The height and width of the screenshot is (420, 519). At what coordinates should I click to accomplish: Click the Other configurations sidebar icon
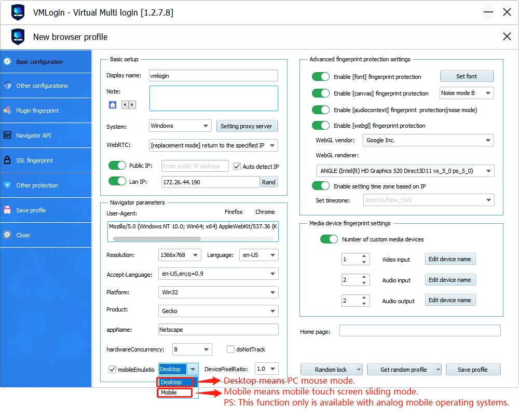[7, 86]
